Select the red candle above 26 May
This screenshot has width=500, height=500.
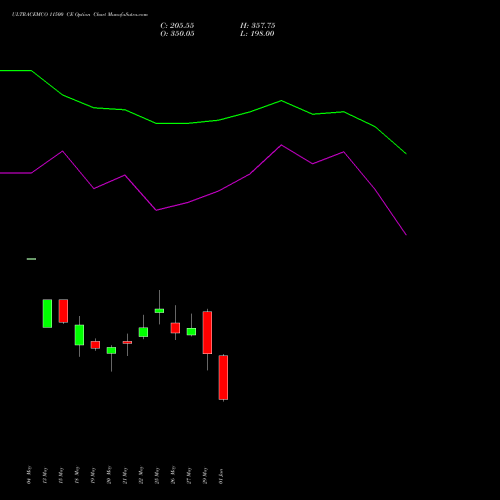click(175, 328)
